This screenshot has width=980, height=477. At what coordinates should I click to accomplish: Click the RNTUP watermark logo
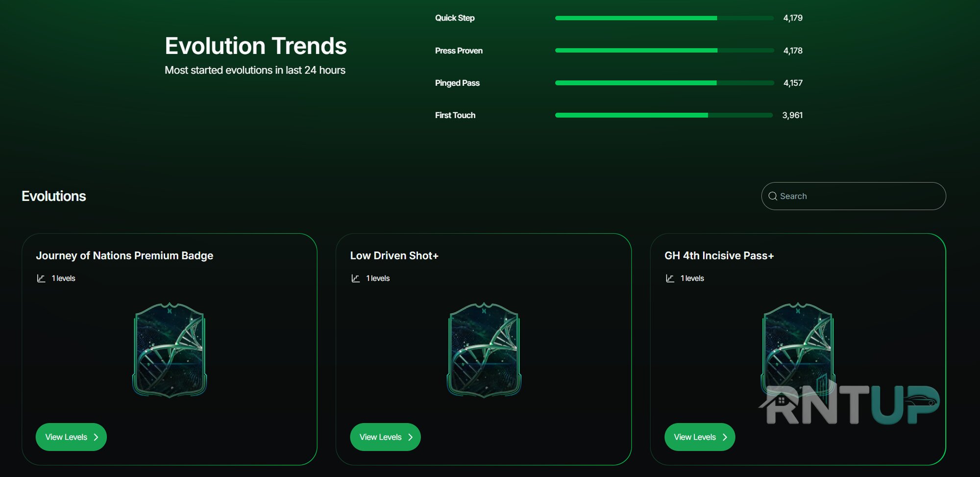[x=849, y=404]
